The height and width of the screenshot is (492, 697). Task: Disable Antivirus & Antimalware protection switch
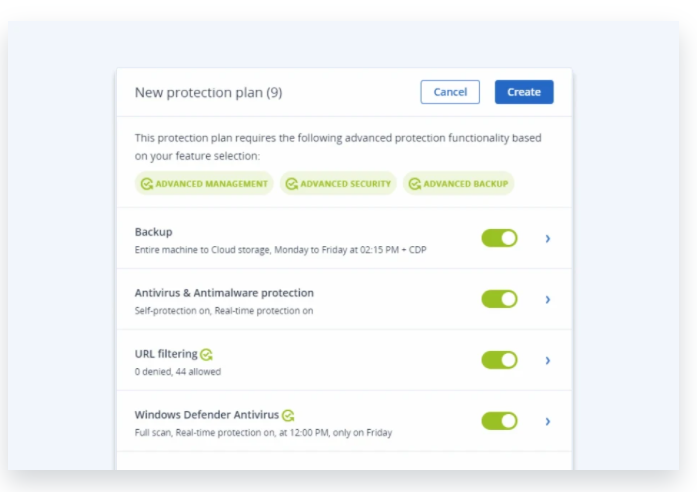pos(499,299)
